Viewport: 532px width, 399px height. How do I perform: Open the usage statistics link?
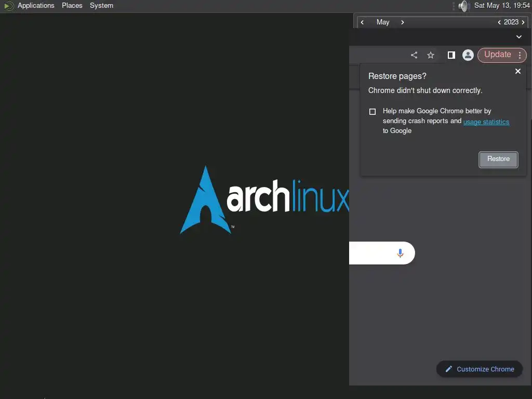click(x=486, y=122)
